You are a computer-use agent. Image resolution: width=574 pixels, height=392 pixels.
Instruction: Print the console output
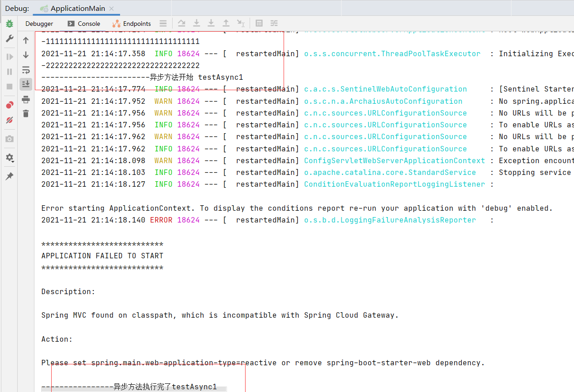coord(26,99)
